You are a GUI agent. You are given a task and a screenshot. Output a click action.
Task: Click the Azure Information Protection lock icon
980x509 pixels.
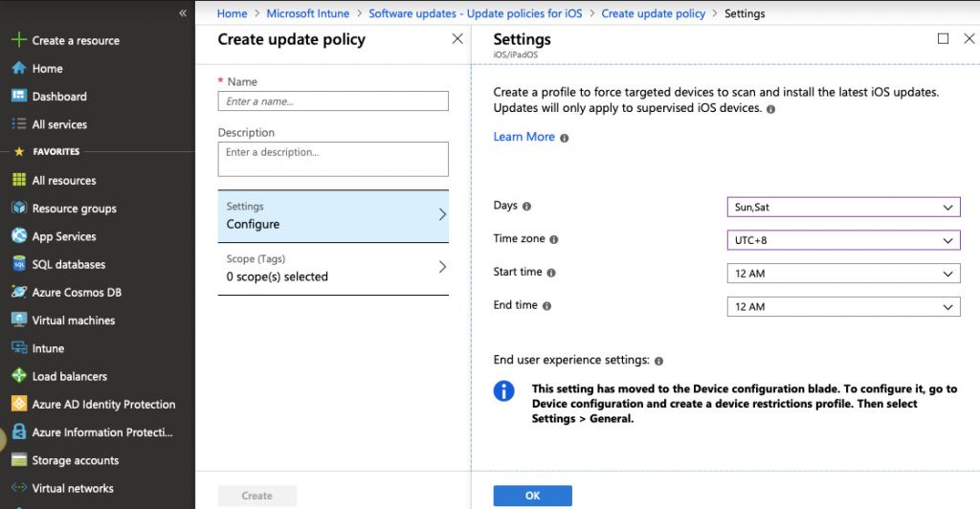(19, 432)
